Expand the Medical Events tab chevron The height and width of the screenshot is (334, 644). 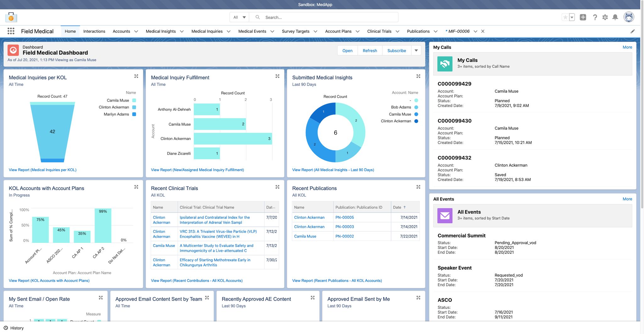(272, 31)
